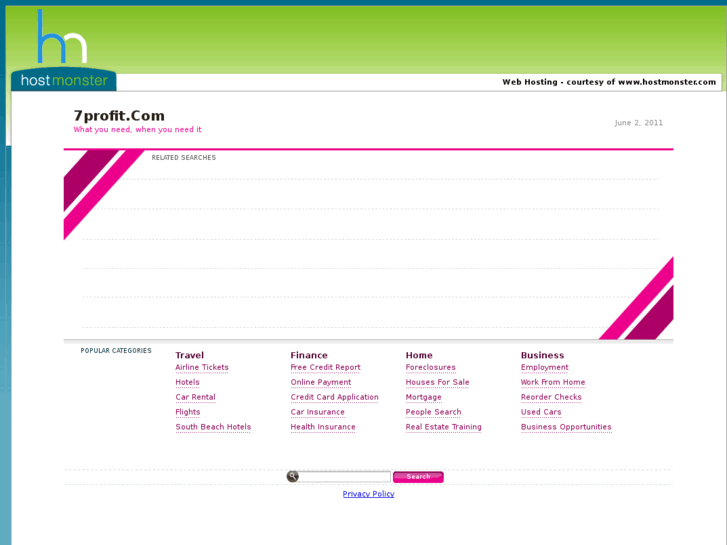Select Work From Home link
The image size is (727, 545).
(x=553, y=382)
